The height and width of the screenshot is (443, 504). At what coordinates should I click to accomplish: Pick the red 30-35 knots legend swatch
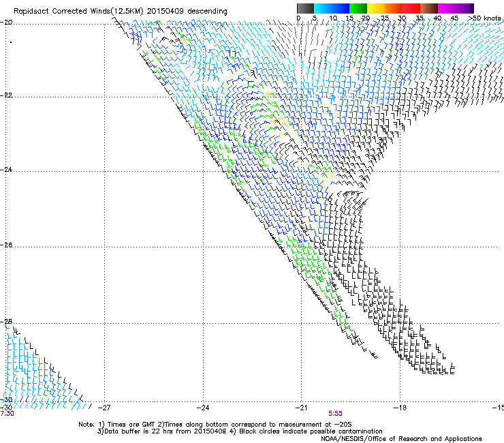click(x=411, y=8)
